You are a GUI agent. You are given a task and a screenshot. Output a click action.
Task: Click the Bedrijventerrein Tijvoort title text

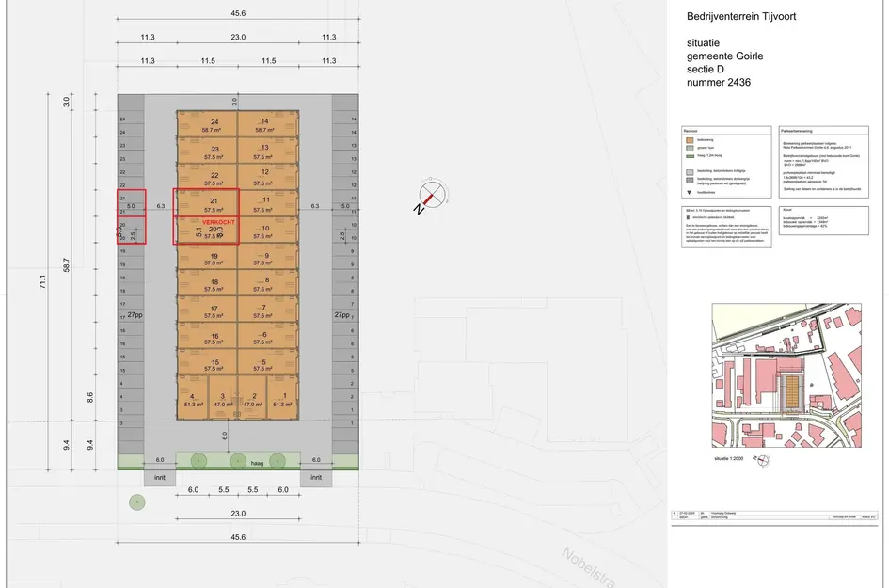point(745,15)
